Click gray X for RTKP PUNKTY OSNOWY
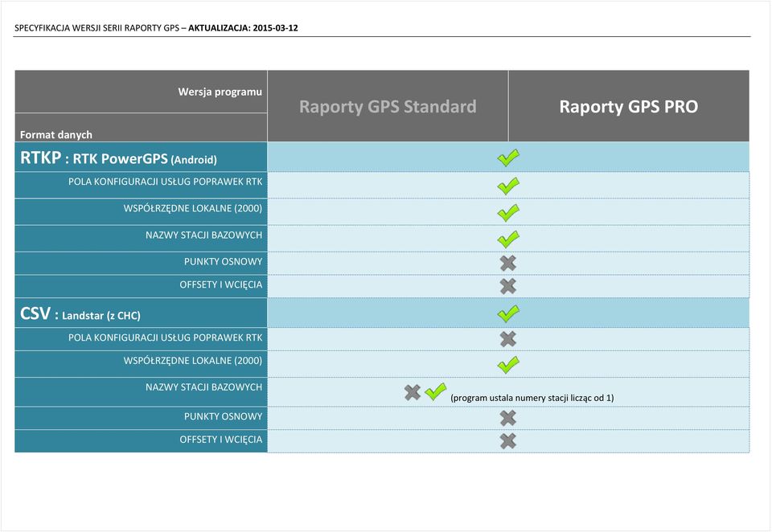The image size is (772, 532). coord(508,264)
